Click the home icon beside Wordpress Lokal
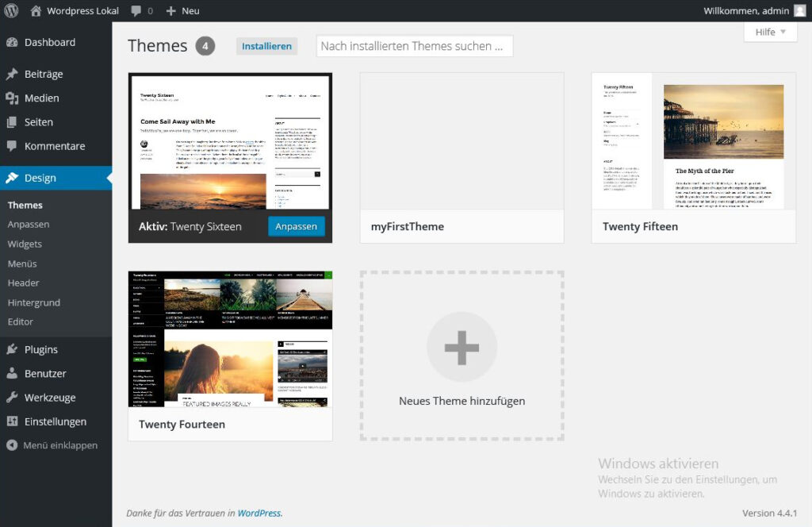This screenshot has width=812, height=527. click(36, 11)
